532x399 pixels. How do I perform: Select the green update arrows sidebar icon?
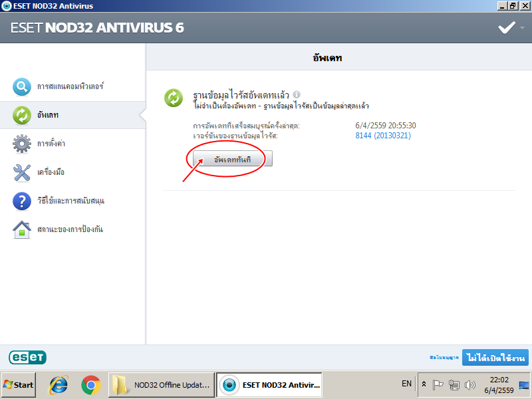point(22,115)
